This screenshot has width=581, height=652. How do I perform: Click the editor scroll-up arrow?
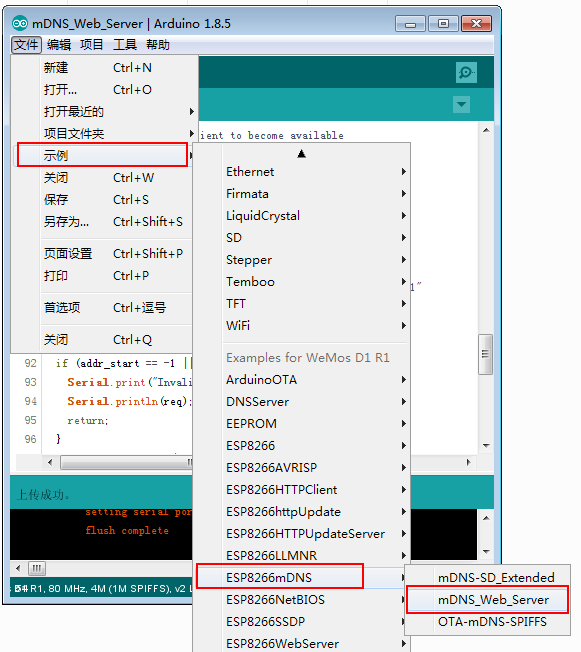pyautogui.click(x=486, y=131)
